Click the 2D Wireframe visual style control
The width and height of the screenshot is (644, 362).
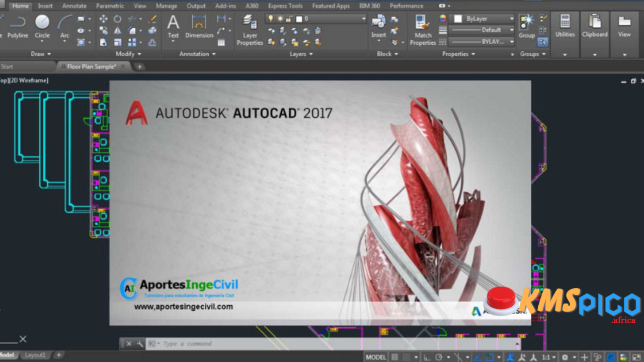(x=30, y=80)
